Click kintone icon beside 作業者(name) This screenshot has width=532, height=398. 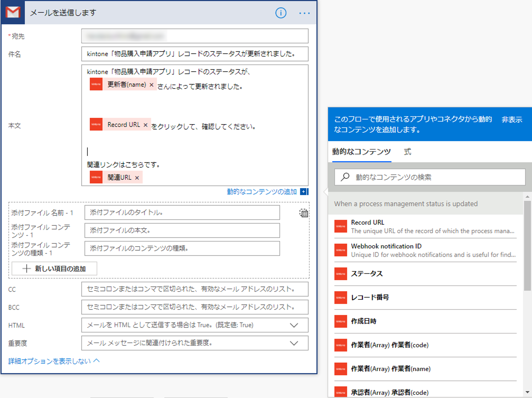point(341,369)
